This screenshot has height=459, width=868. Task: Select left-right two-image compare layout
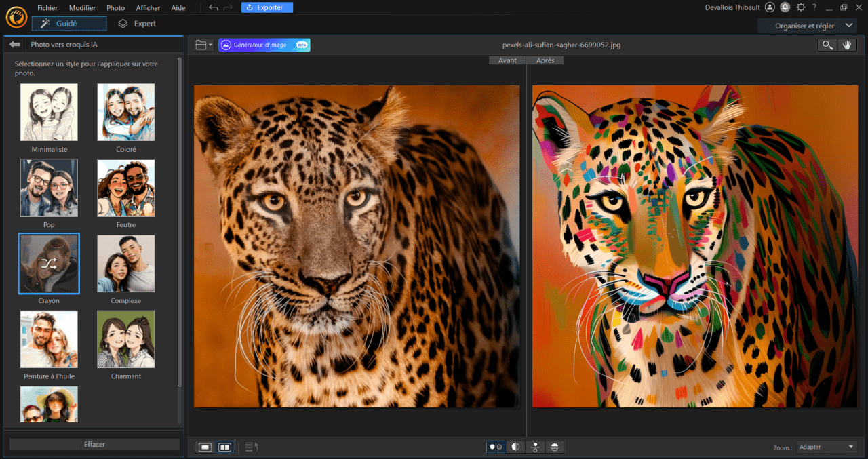pos(496,447)
